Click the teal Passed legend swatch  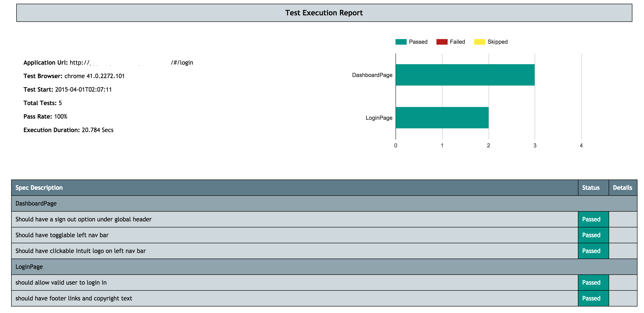click(401, 42)
